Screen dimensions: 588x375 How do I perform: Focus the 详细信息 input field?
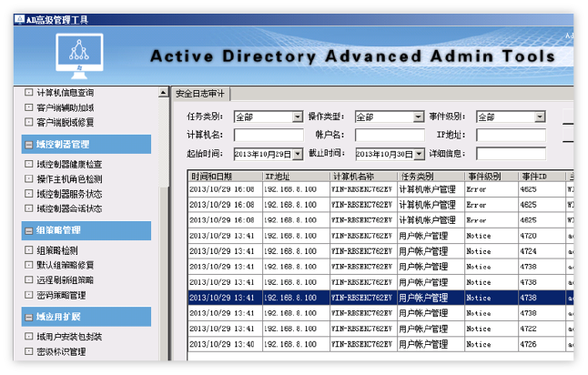[512, 154]
